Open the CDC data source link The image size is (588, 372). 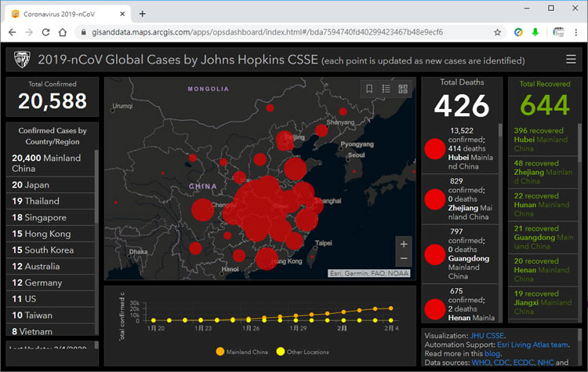pos(502,363)
